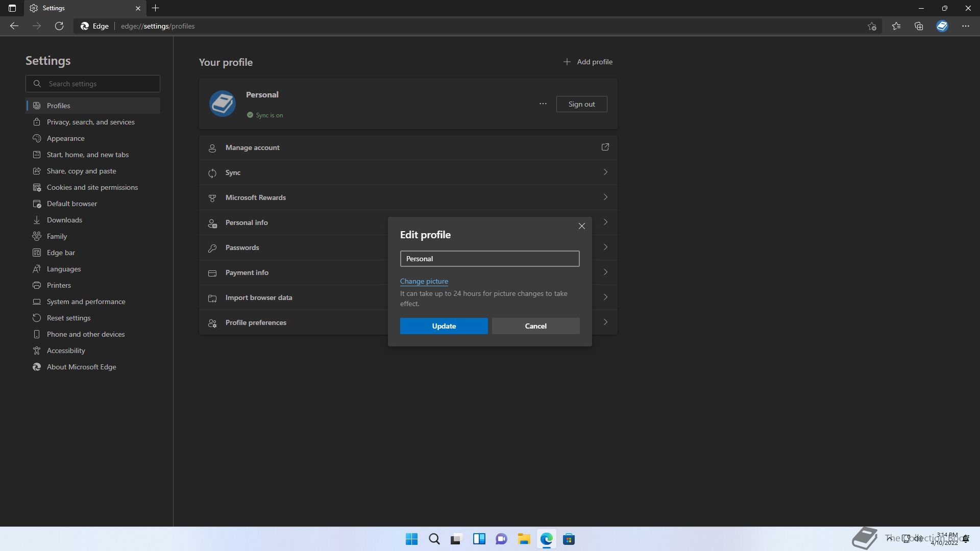Screen dimensions: 980x551
Task: Click the profile avatar in toolbar
Action: click(x=942, y=26)
